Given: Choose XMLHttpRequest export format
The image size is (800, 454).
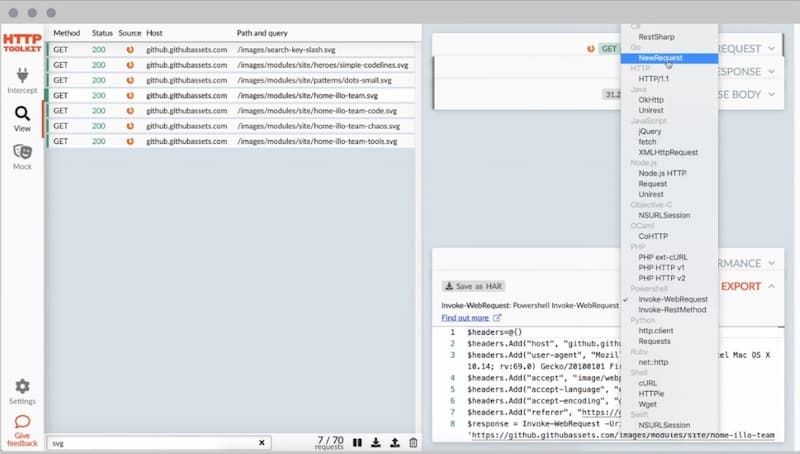Looking at the screenshot, I should coord(668,152).
